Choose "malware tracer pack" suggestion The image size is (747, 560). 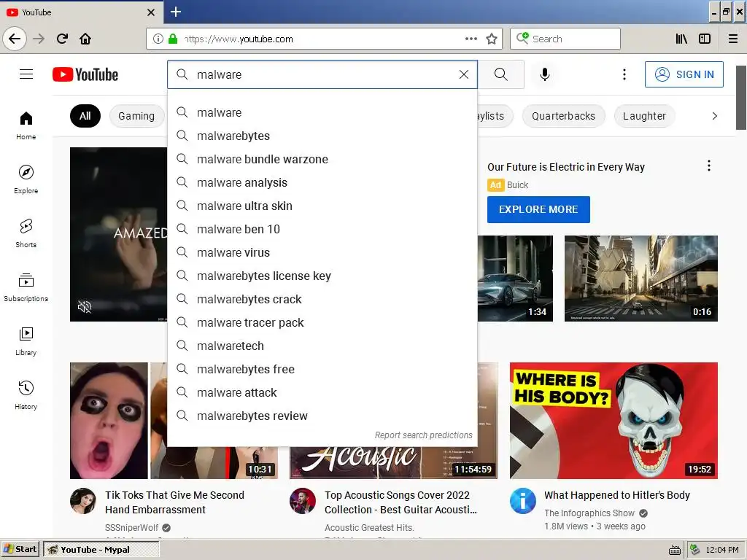coord(322,322)
